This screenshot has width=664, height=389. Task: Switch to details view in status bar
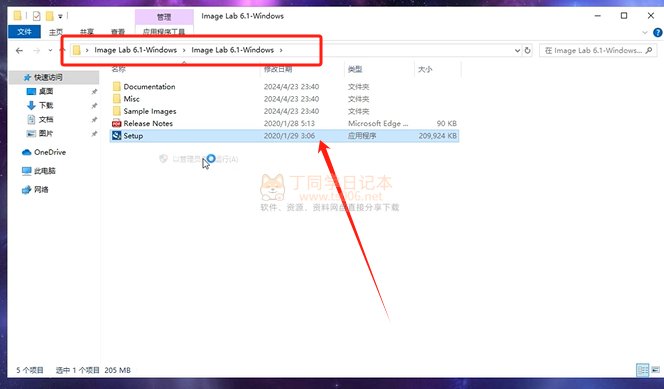[642, 370]
